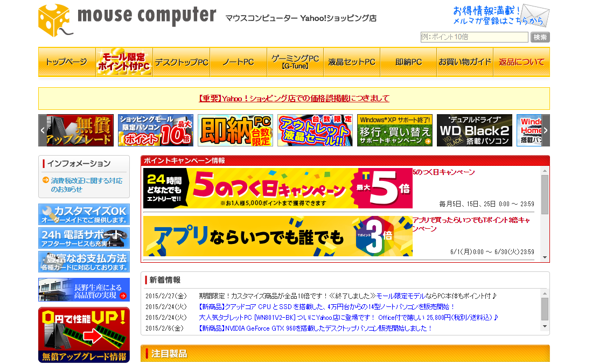The height and width of the screenshot is (364, 599).
Task: Open the アプリで買ったらTポイント3倍 text link
Action: [471, 224]
